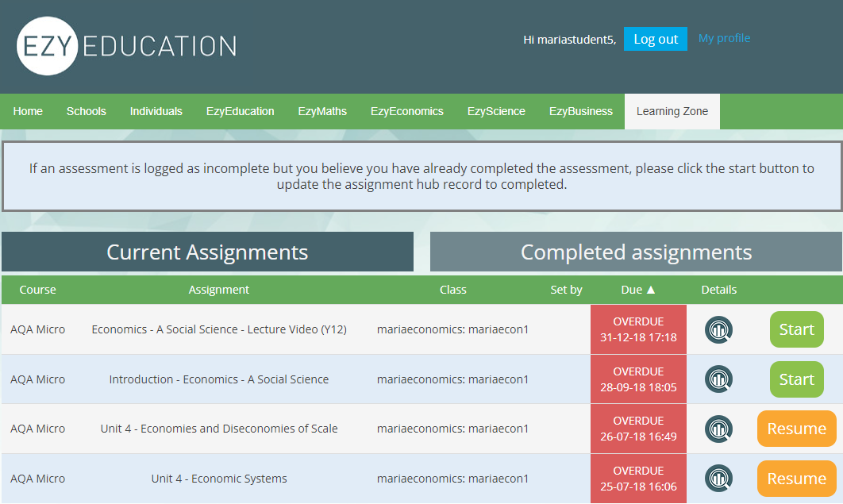The width and height of the screenshot is (843, 504).
Task: Open the My profile link
Action: (724, 38)
